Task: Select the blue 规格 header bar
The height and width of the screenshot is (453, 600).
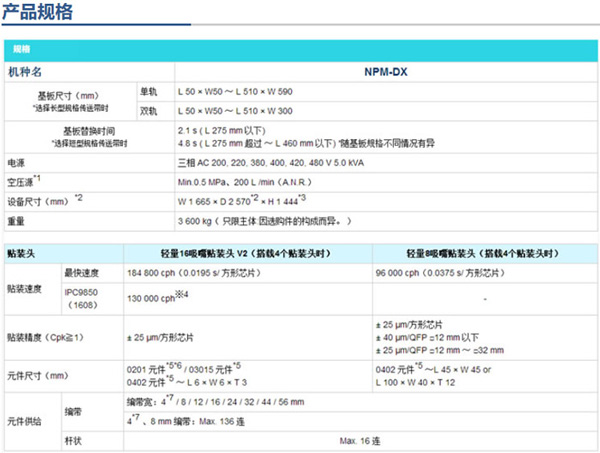Action: coord(300,49)
